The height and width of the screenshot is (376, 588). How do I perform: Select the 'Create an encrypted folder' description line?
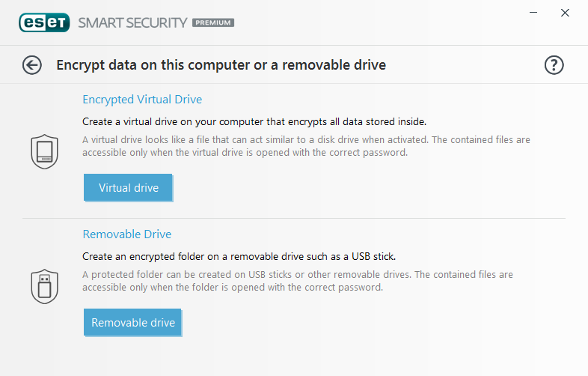pyautogui.click(x=239, y=257)
